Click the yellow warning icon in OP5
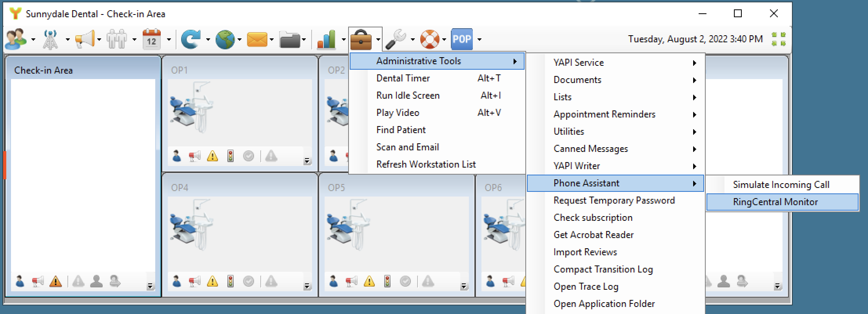 (x=369, y=282)
